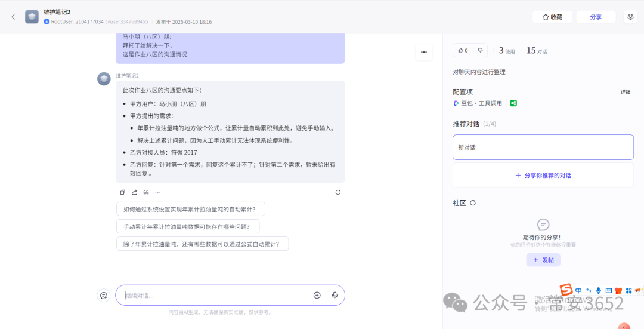Select suggestion 如何通过系统设置实现年累计拉油量吨的自动累计
This screenshot has width=644, height=329.
tap(191, 209)
